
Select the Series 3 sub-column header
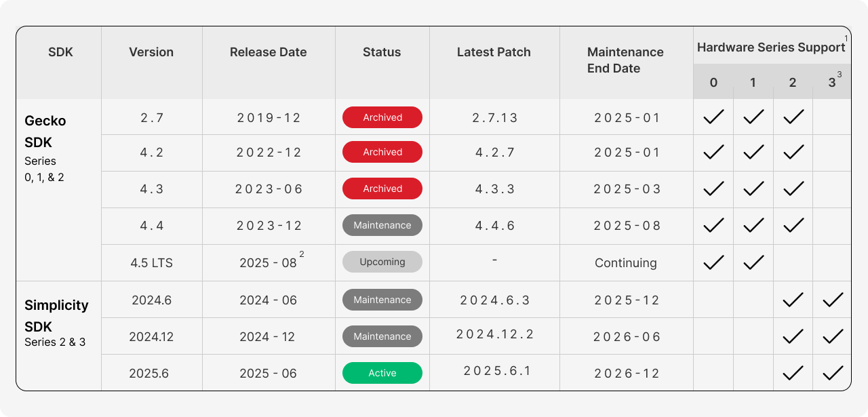coord(831,82)
